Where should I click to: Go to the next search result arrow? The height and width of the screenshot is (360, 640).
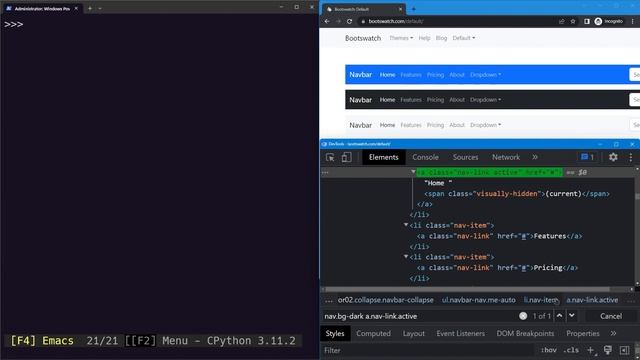click(x=572, y=316)
